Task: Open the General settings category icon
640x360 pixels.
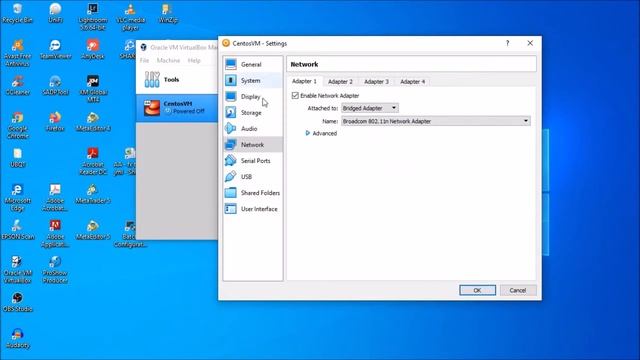Action: tap(231, 64)
